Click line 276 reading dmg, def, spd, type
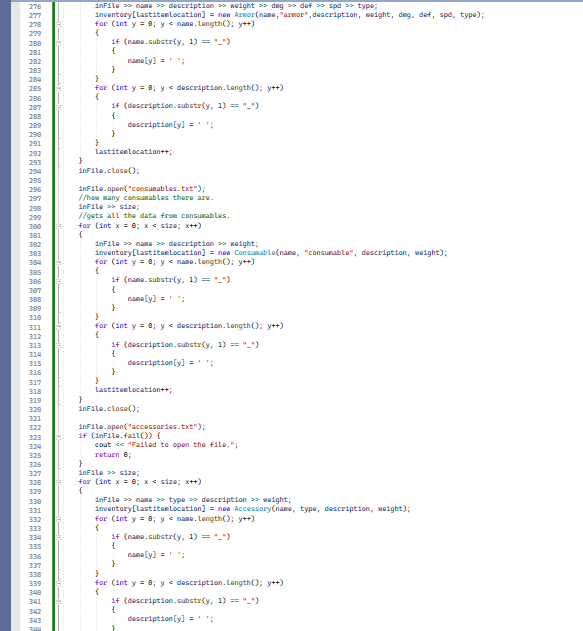Screen dimensions: 583x631 (236, 6)
